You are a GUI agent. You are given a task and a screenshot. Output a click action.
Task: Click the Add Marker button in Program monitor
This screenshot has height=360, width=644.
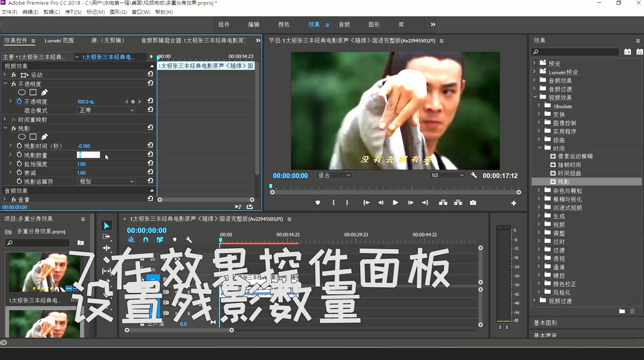tap(318, 202)
